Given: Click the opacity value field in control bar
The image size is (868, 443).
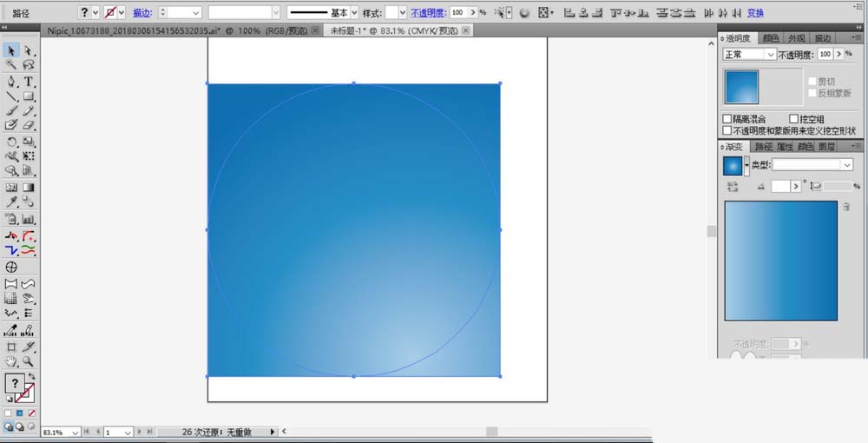Looking at the screenshot, I should (458, 12).
